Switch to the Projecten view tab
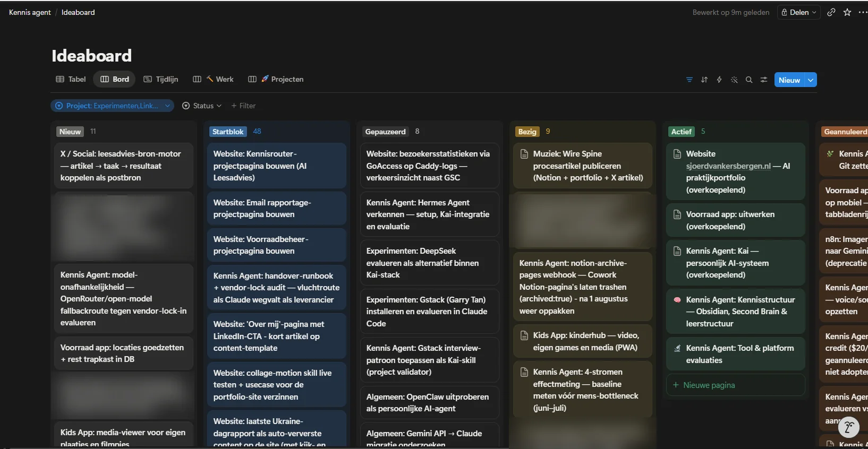Screen dimensions: 868x449 click(x=276, y=79)
